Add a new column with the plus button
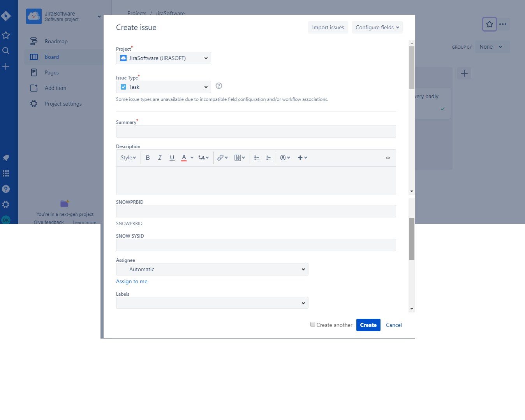The width and height of the screenshot is (525, 420). tap(464, 73)
